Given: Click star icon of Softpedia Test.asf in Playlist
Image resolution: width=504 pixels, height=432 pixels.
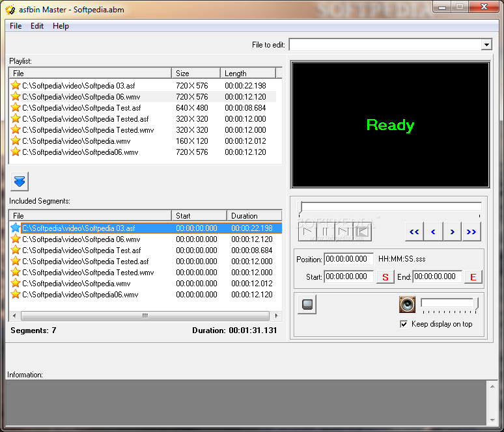Looking at the screenshot, I should coord(16,107).
